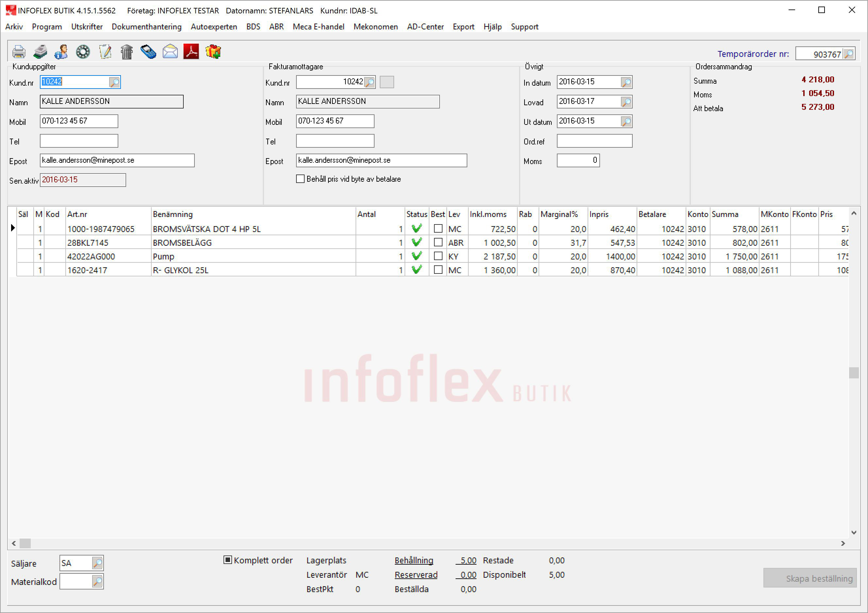Click the Art.nr column header
Image resolution: width=868 pixels, height=613 pixels.
(x=108, y=214)
